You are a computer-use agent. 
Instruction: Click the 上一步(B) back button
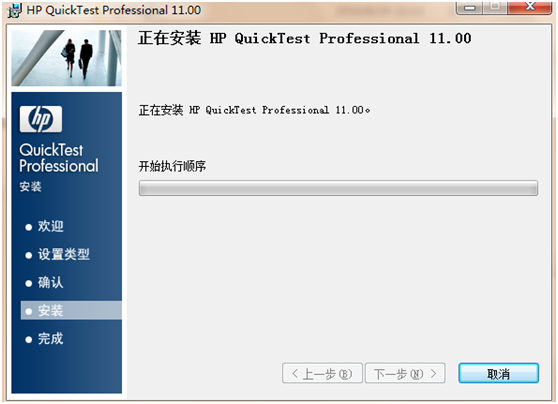322,373
